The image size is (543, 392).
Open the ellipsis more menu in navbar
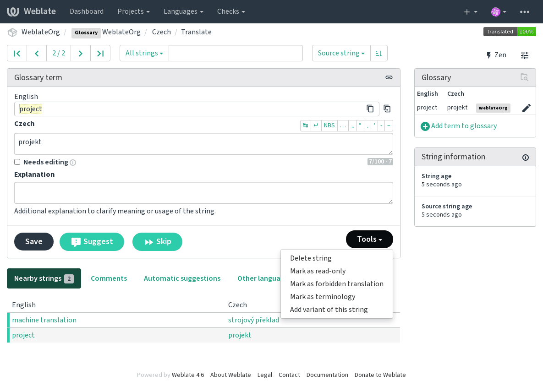pyautogui.click(x=524, y=12)
